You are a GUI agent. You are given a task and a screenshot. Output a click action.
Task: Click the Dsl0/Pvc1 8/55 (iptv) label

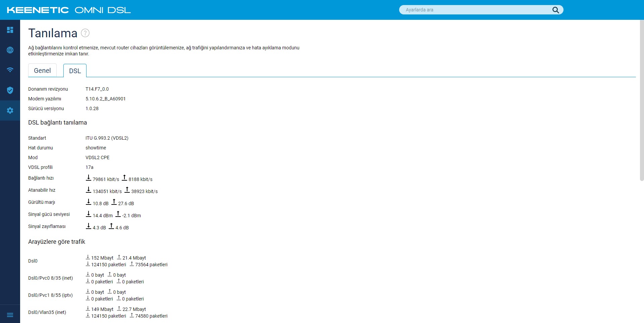click(50, 295)
